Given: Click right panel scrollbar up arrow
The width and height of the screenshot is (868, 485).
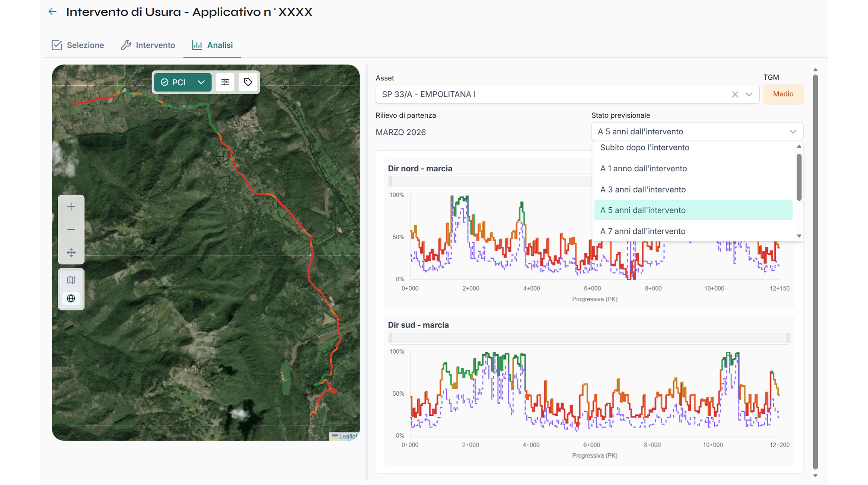Looking at the screenshot, I should tap(815, 70).
